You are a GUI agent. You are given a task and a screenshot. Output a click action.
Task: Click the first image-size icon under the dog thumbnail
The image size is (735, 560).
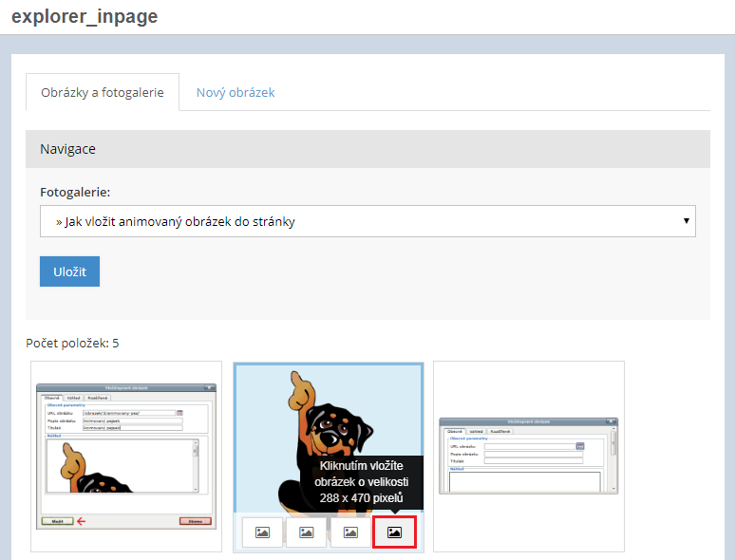point(263,532)
